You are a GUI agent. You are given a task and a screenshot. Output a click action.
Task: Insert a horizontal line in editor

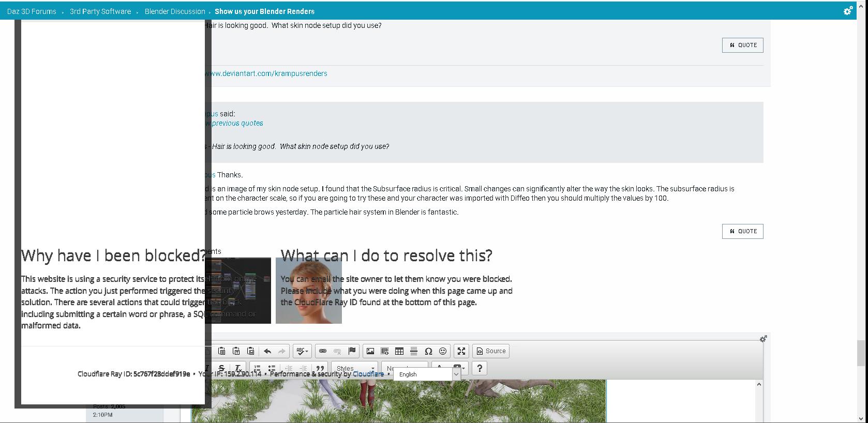[x=414, y=351]
